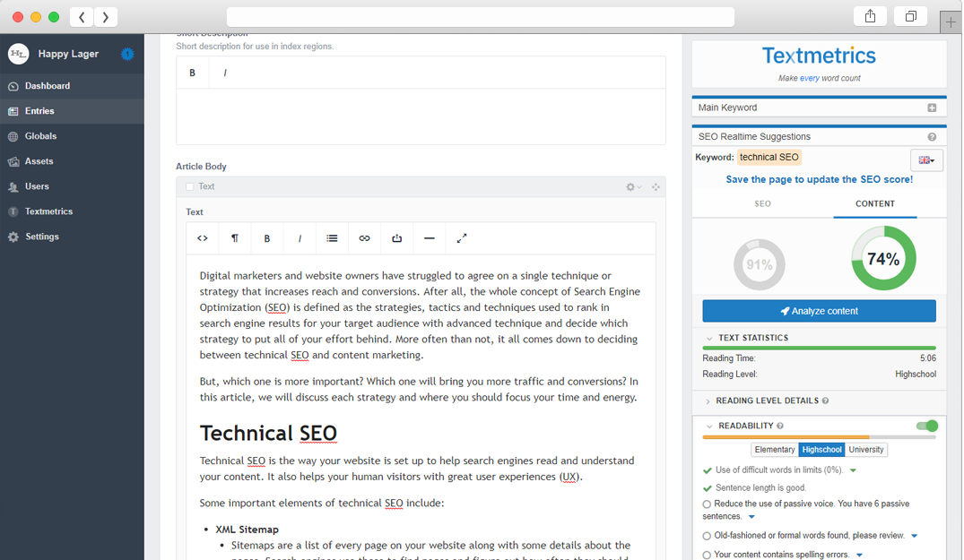Open the Readability help icon
Screen dimensions: 964x560
780,426
